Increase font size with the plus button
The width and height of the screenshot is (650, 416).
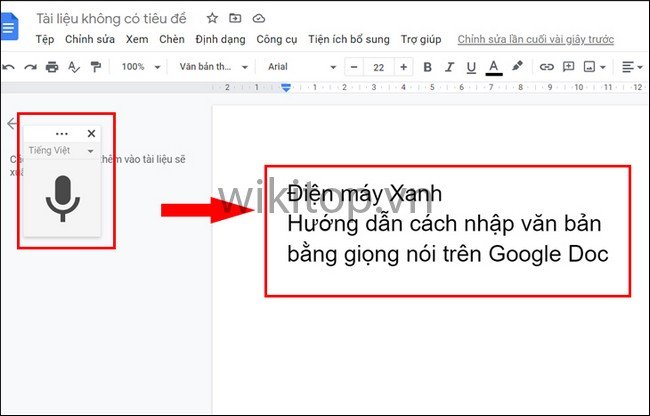403,67
